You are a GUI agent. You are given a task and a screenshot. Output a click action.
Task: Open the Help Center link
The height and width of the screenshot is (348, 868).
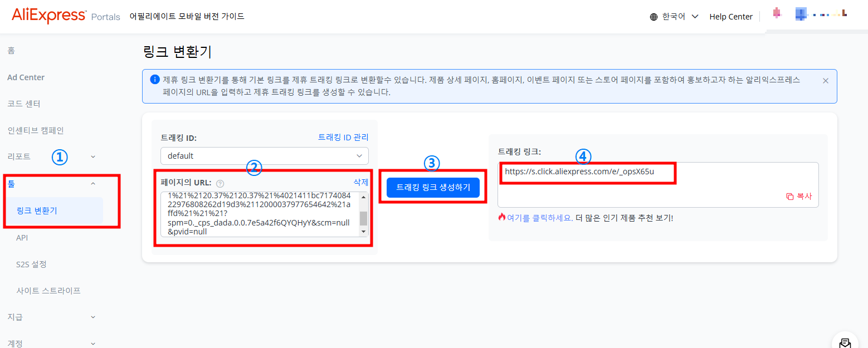pyautogui.click(x=731, y=17)
